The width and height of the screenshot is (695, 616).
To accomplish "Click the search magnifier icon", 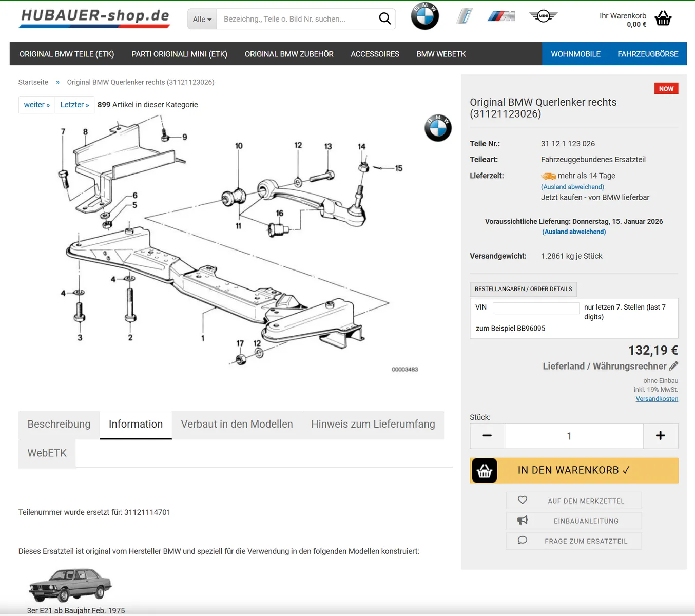I will pyautogui.click(x=384, y=19).
